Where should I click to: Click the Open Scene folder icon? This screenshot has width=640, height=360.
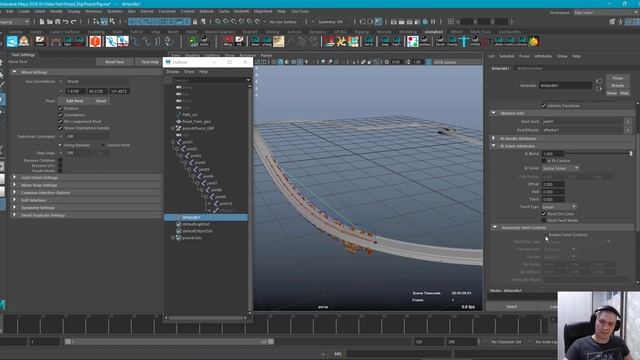[50, 22]
